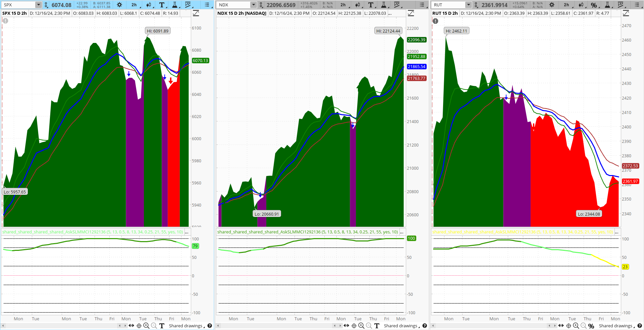Toggle symbol link clip on RUT chart
The width and height of the screenshot is (644, 330).
[x=476, y=5]
